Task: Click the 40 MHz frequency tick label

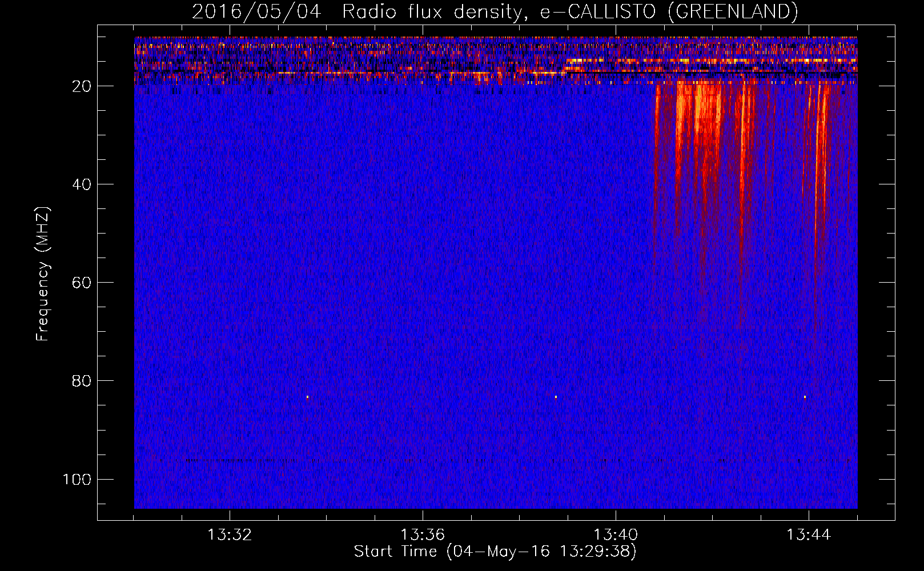Action: click(82, 184)
